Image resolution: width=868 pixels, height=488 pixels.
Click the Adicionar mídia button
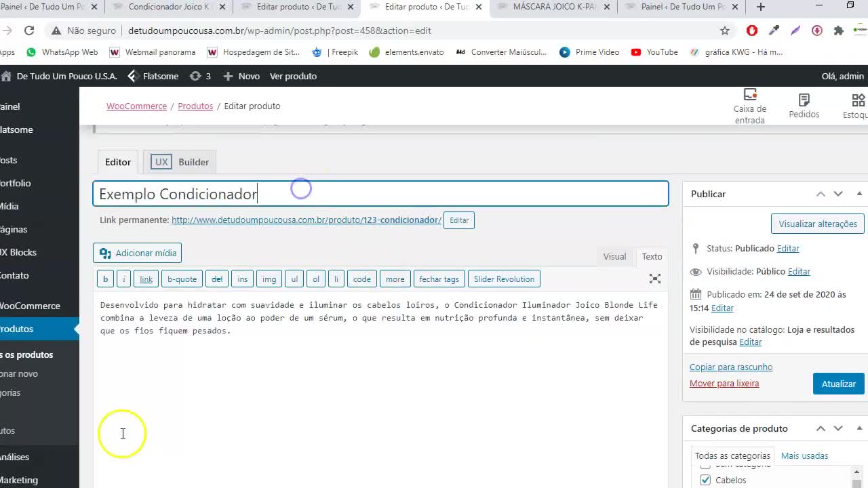click(x=137, y=253)
